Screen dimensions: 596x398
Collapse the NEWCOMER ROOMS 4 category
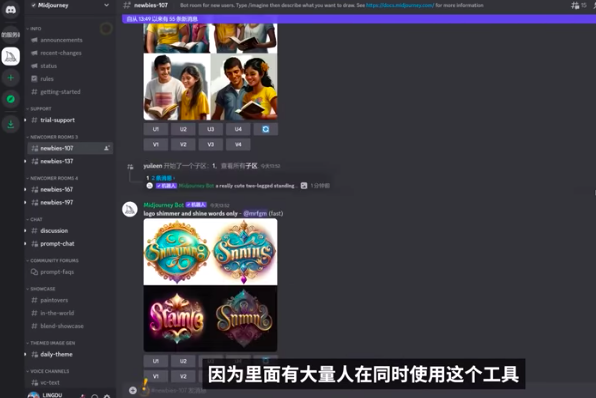click(52, 178)
